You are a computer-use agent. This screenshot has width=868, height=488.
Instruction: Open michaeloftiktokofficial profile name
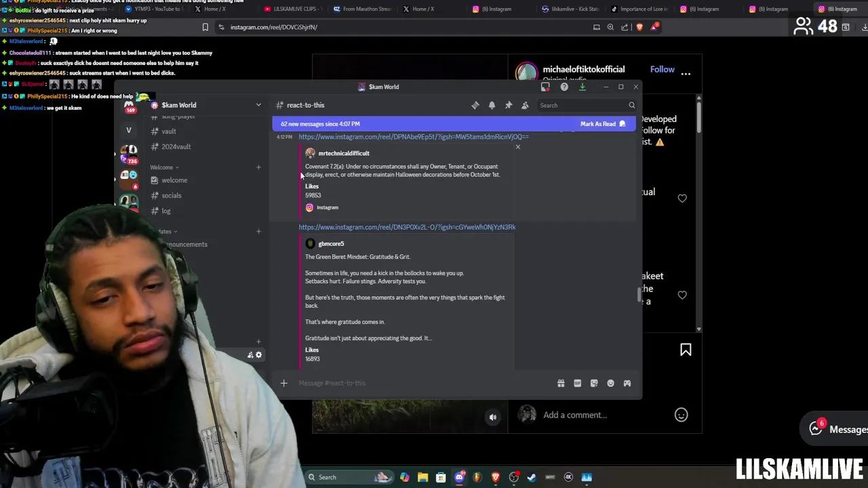tap(584, 69)
